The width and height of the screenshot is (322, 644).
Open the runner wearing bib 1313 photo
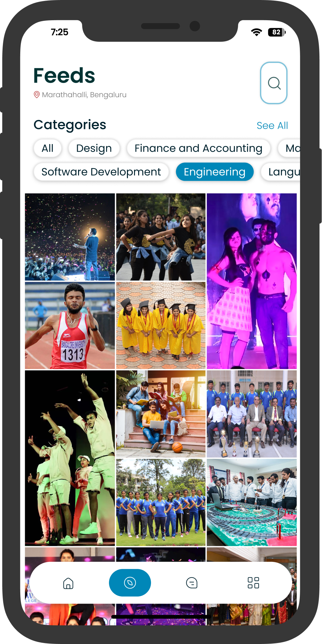(70, 325)
